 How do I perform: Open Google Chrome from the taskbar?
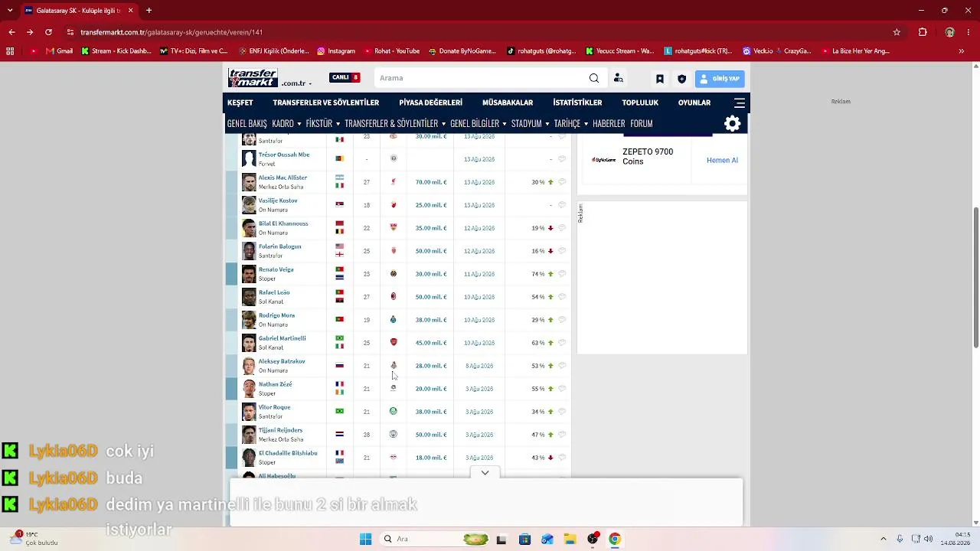(x=614, y=540)
